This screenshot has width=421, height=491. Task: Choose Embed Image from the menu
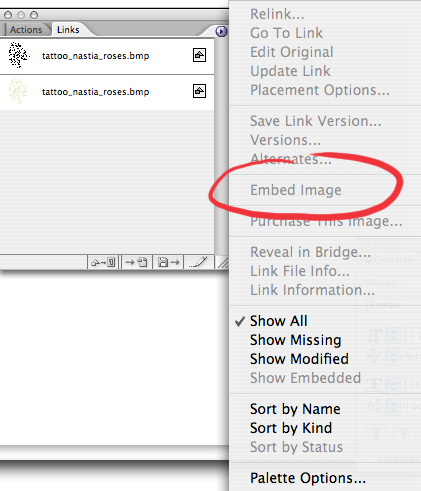[296, 190]
